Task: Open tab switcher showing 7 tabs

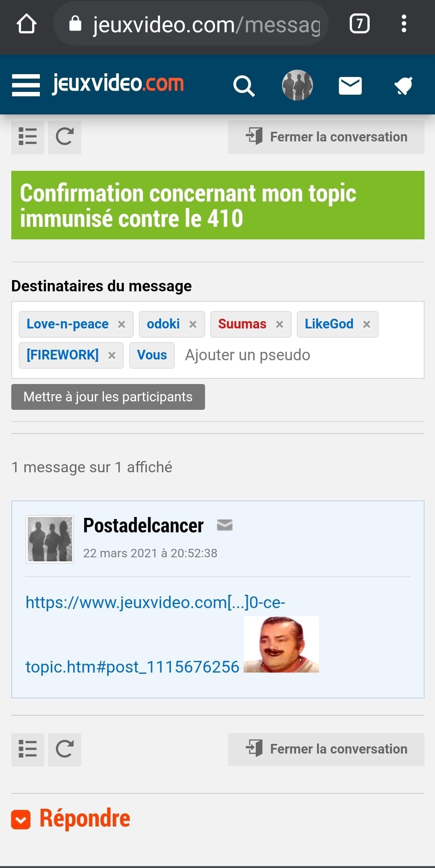Action: point(359,24)
